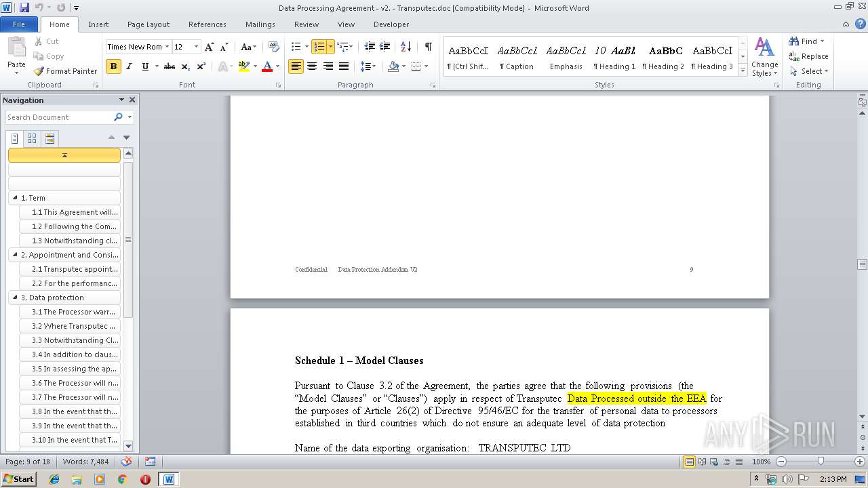
Task: Click the Paste clipboard icon
Action: 16,47
